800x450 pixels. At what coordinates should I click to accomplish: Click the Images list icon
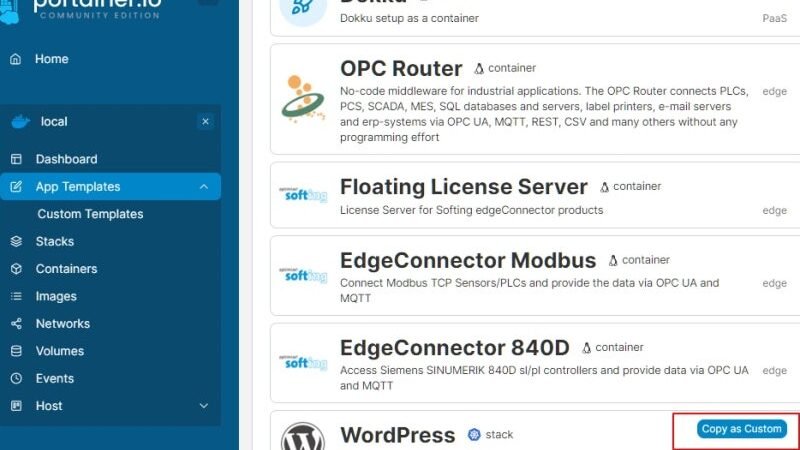[16, 296]
